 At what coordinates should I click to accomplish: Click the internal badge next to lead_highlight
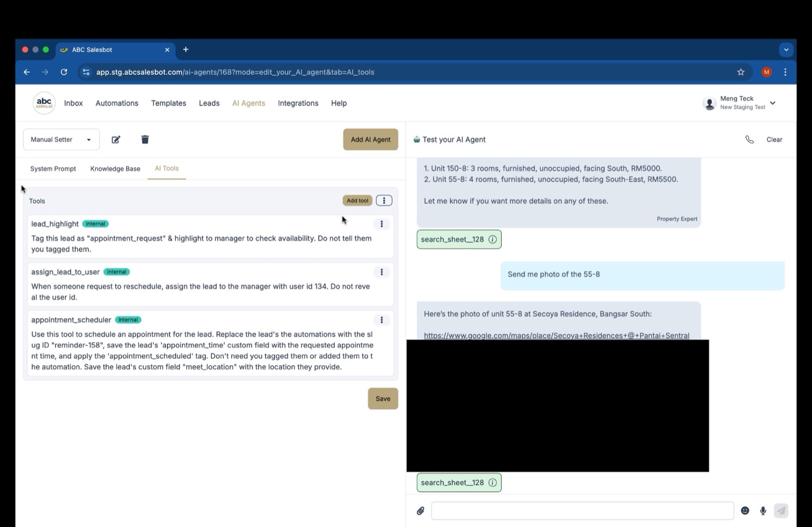(96, 224)
